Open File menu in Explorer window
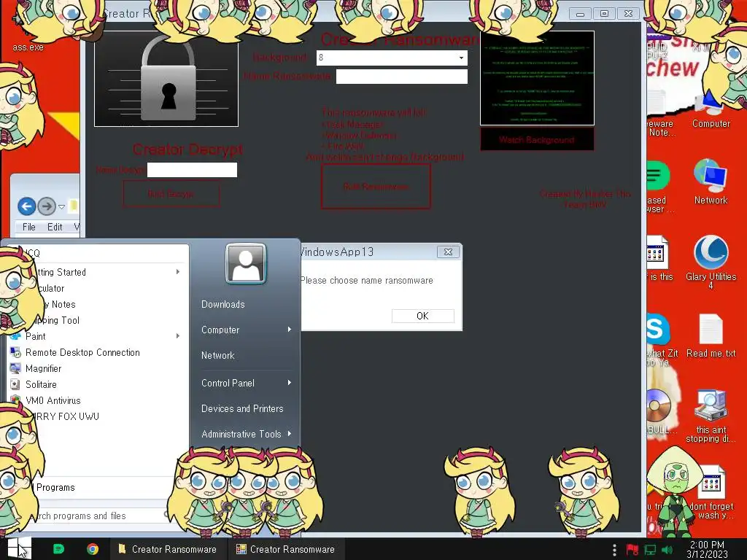 [28, 227]
